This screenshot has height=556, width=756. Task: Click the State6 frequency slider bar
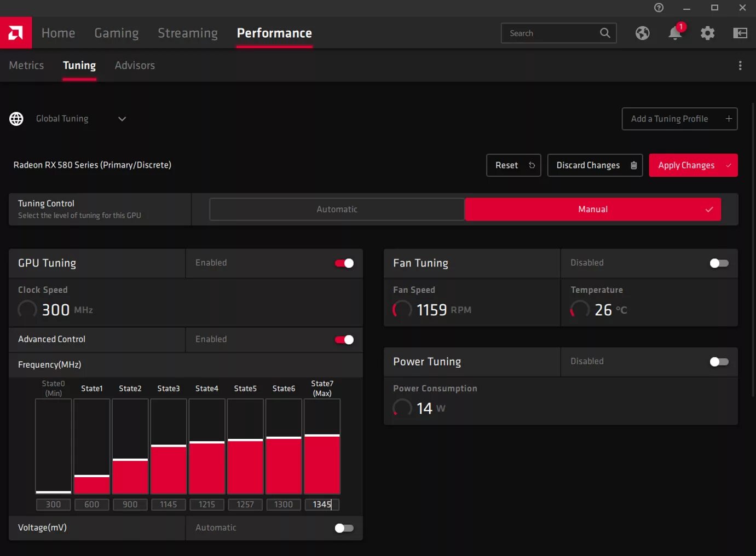point(284,447)
